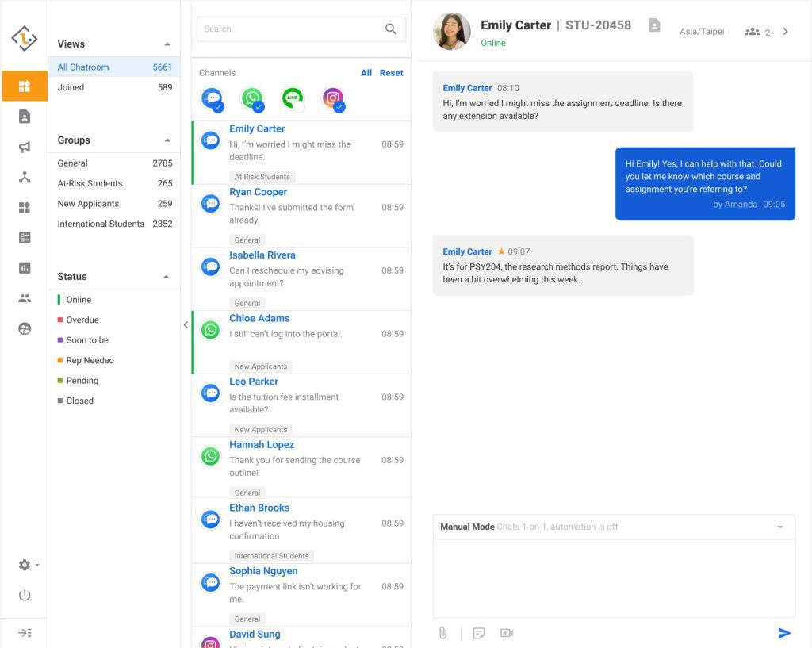Select the At-Risk Students group
Screen dimensions: 812x648
pos(90,183)
